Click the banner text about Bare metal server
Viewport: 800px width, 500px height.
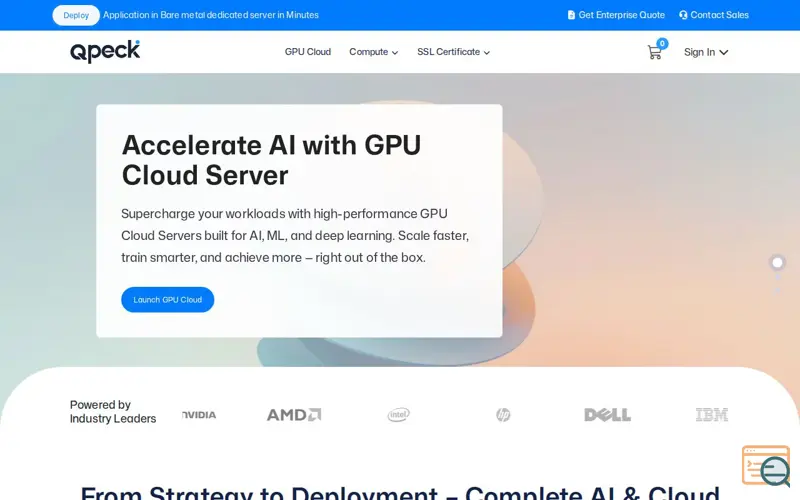211,15
